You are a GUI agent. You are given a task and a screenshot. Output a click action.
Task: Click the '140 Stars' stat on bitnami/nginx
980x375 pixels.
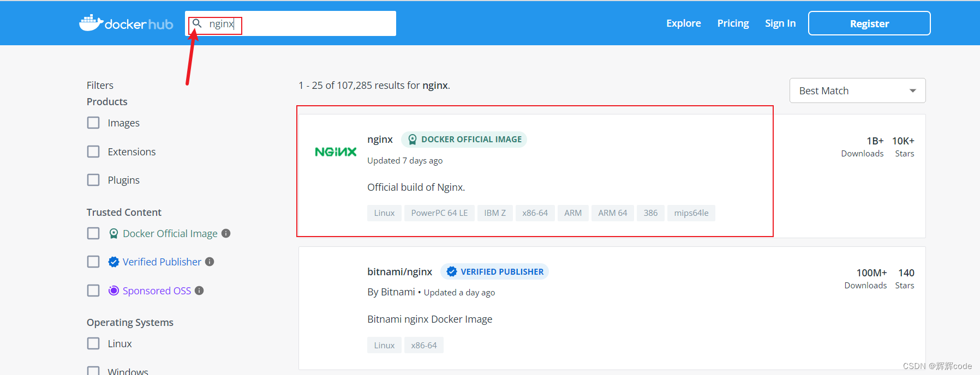905,279
